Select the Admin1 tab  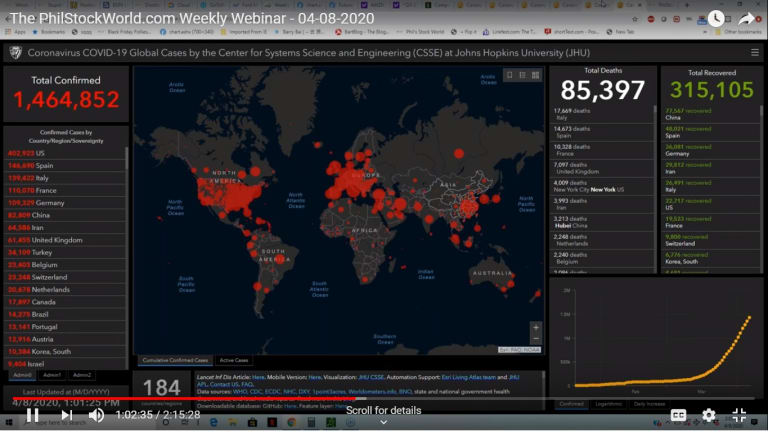(x=52, y=375)
